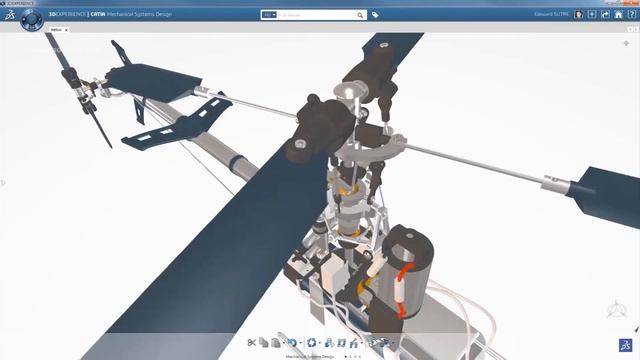Expand the fourth toolbar dropdown arrow
Screen dimensions: 640x360
[x=362, y=342]
